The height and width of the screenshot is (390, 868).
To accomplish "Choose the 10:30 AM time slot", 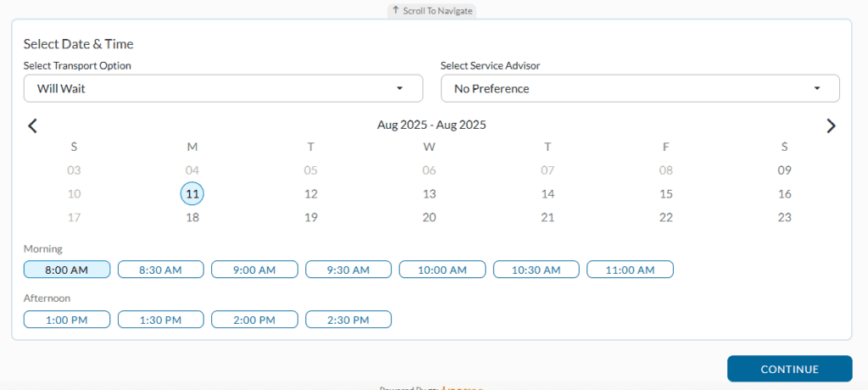I will [x=536, y=270].
